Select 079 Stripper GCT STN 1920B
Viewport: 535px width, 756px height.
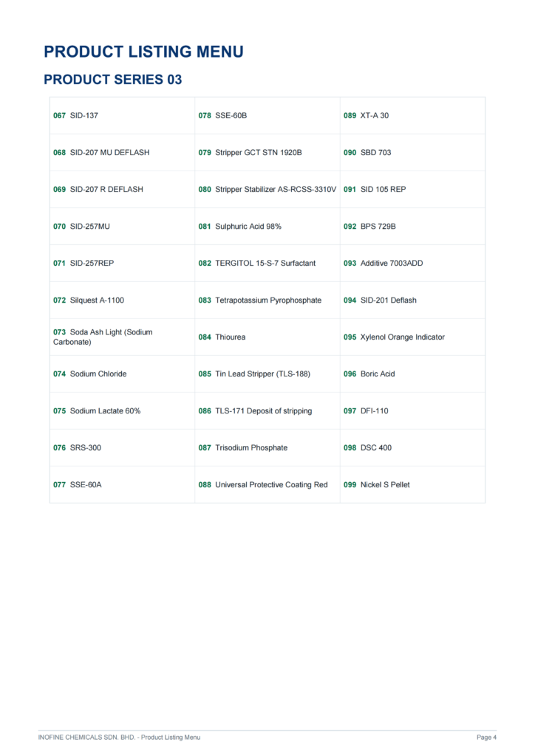pyautogui.click(x=250, y=152)
